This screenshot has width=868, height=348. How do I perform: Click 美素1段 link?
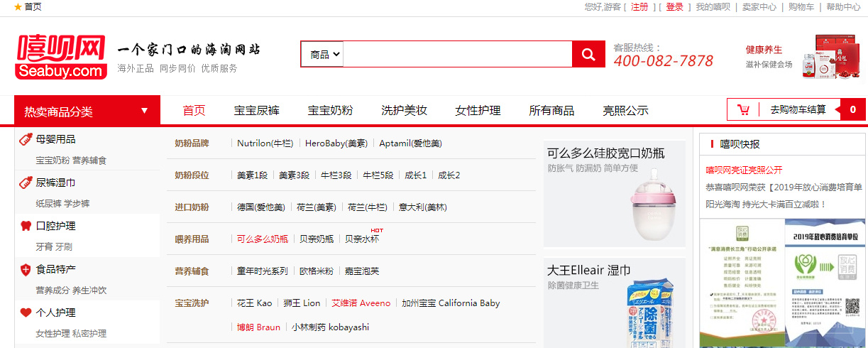point(252,175)
